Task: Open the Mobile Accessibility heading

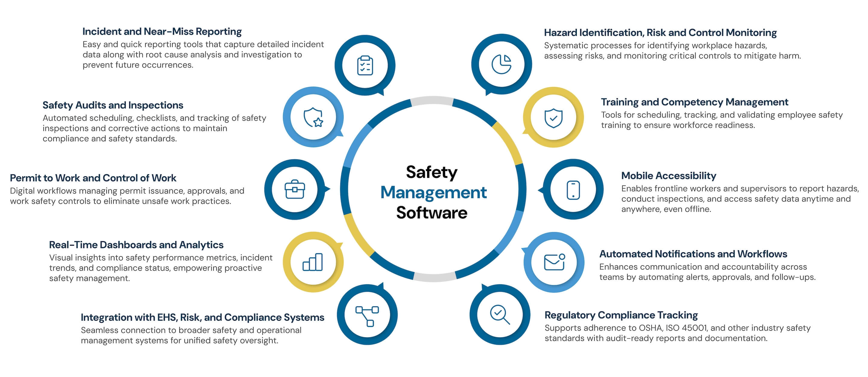Action: 668,176
